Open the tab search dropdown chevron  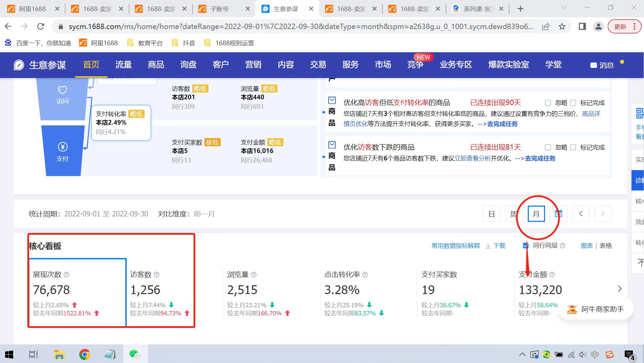click(564, 8)
